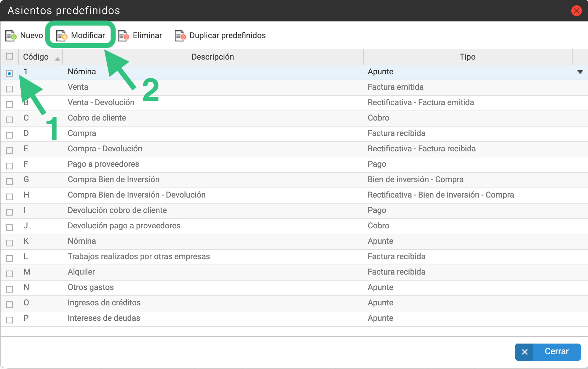The image size is (588, 369).
Task: Click the Nuevo document icon
Action: click(x=11, y=35)
